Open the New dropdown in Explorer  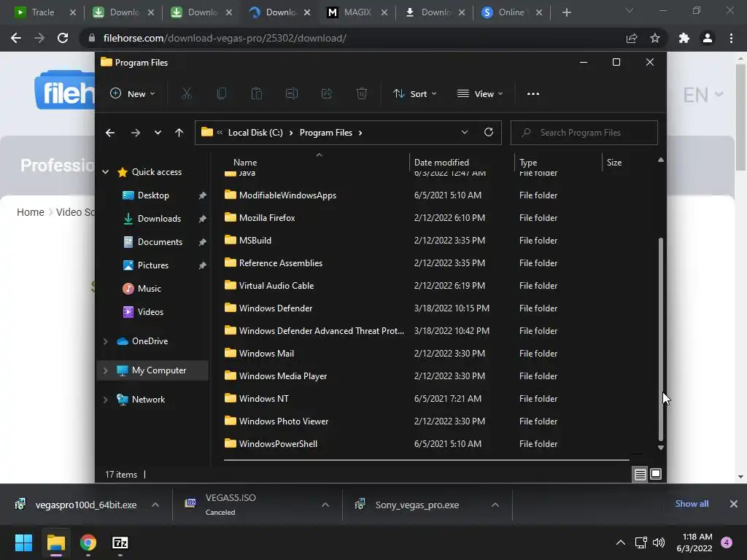pyautogui.click(x=133, y=94)
